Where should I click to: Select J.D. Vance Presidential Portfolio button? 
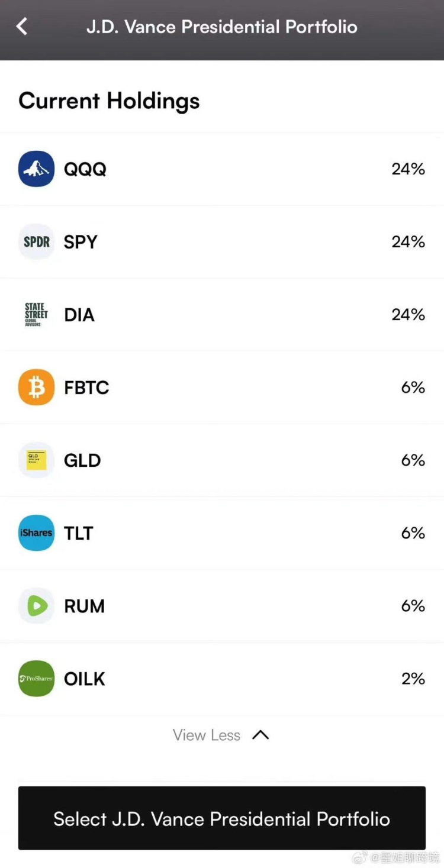point(222,818)
